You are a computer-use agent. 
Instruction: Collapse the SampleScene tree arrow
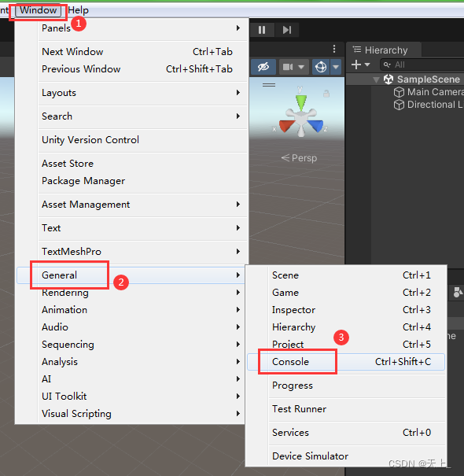(376, 79)
